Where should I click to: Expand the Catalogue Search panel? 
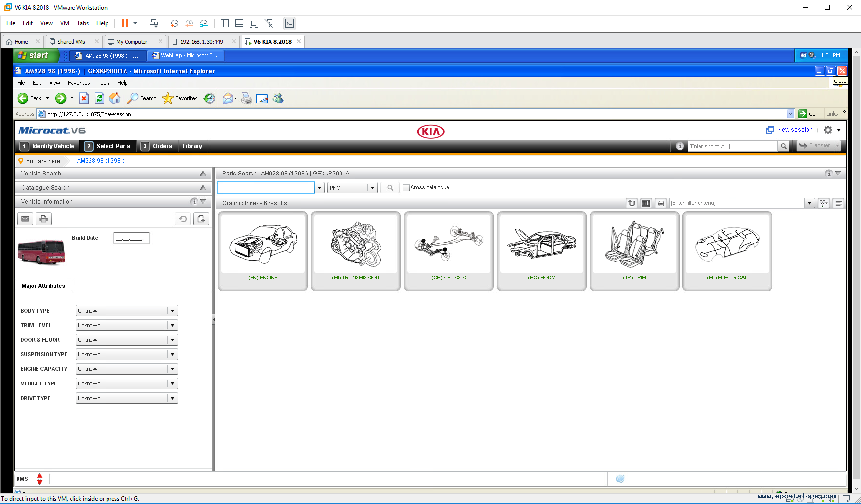(203, 188)
